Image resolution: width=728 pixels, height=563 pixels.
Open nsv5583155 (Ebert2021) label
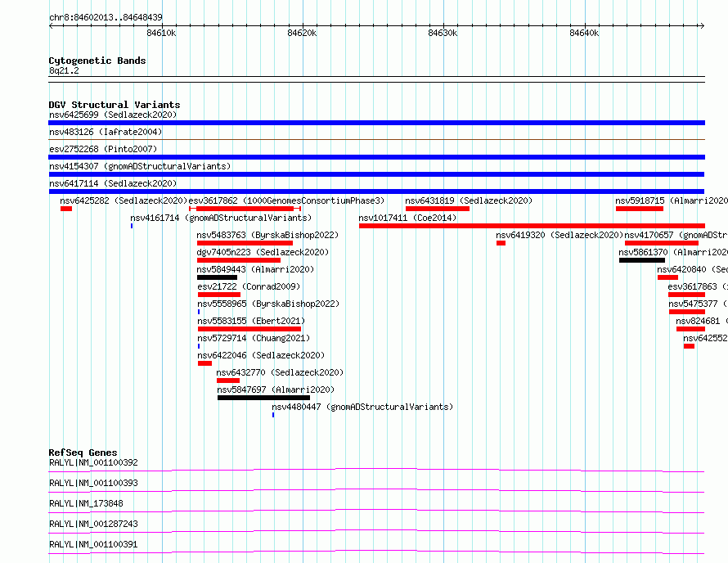point(252,321)
